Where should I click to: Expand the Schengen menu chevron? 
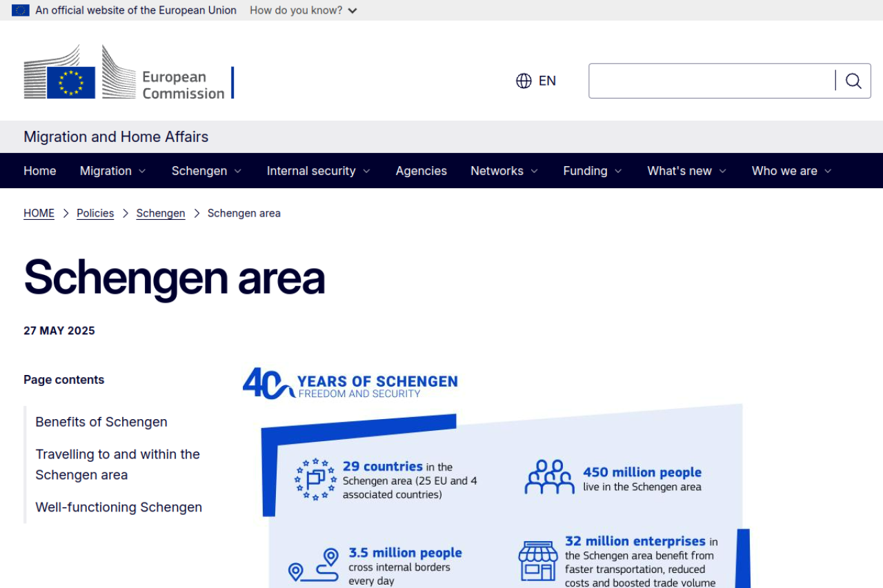(238, 171)
